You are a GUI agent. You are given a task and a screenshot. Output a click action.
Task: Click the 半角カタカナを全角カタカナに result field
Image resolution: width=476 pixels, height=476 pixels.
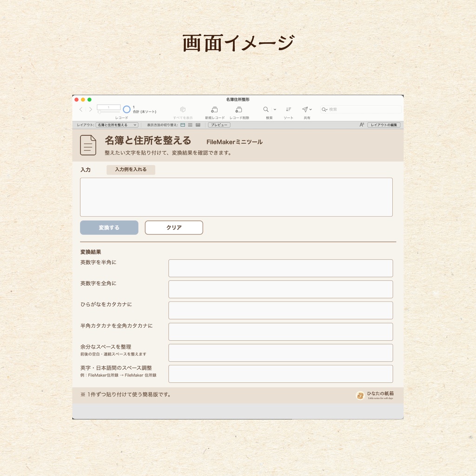coord(280,331)
